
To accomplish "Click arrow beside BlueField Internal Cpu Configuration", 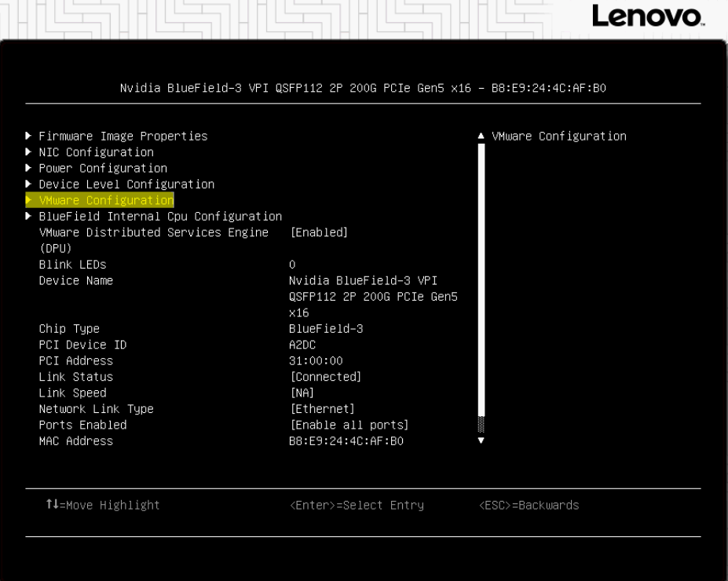I will [x=28, y=216].
